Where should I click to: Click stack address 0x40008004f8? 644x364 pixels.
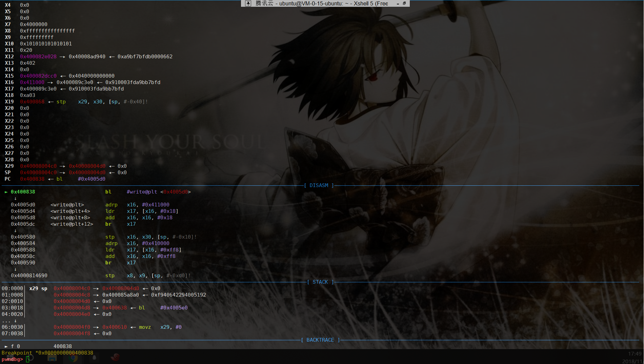pos(72,333)
